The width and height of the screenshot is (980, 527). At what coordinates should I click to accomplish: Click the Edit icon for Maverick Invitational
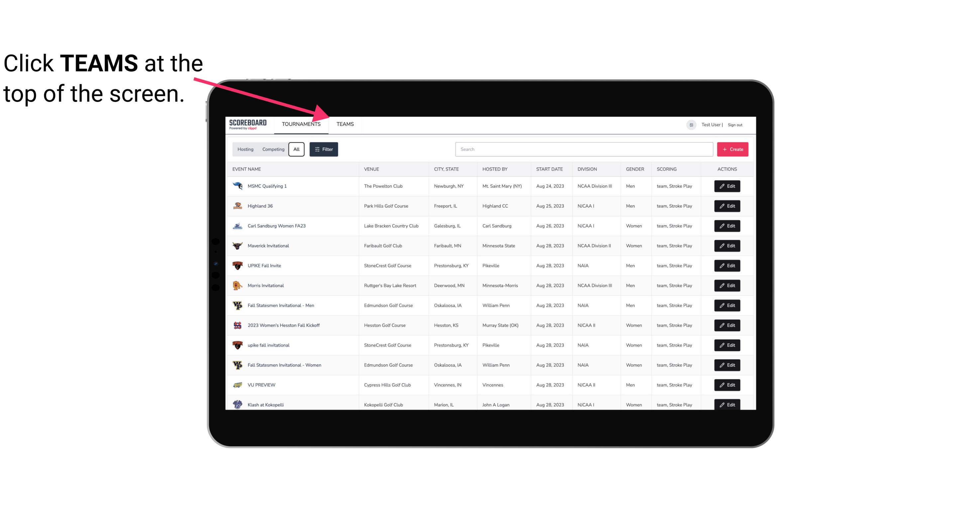coord(727,245)
